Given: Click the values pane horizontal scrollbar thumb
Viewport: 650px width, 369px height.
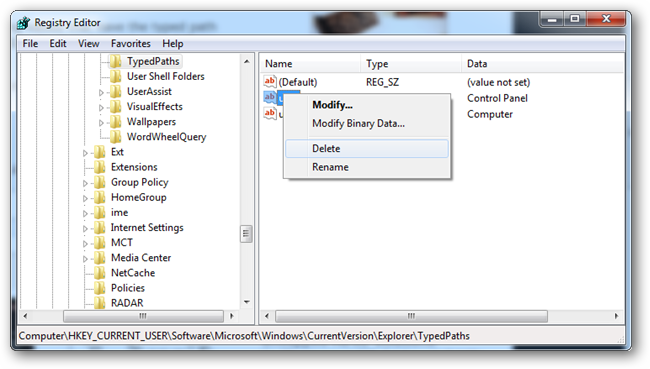Looking at the screenshot, I should [411, 316].
